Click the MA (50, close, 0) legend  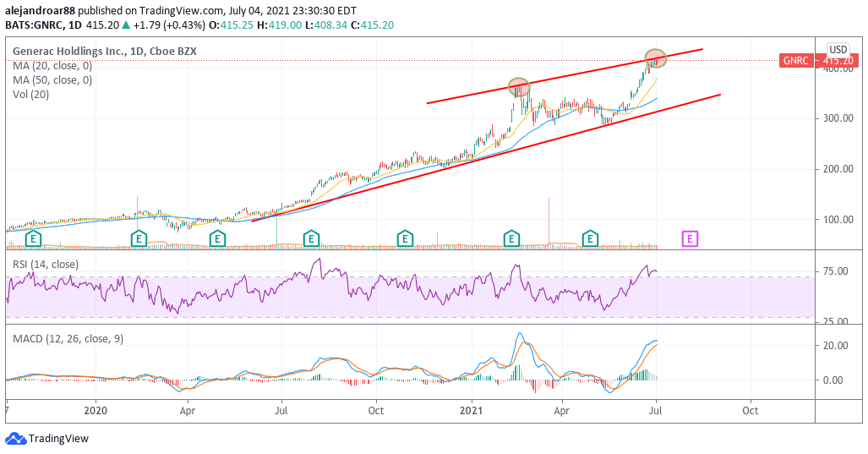52,79
